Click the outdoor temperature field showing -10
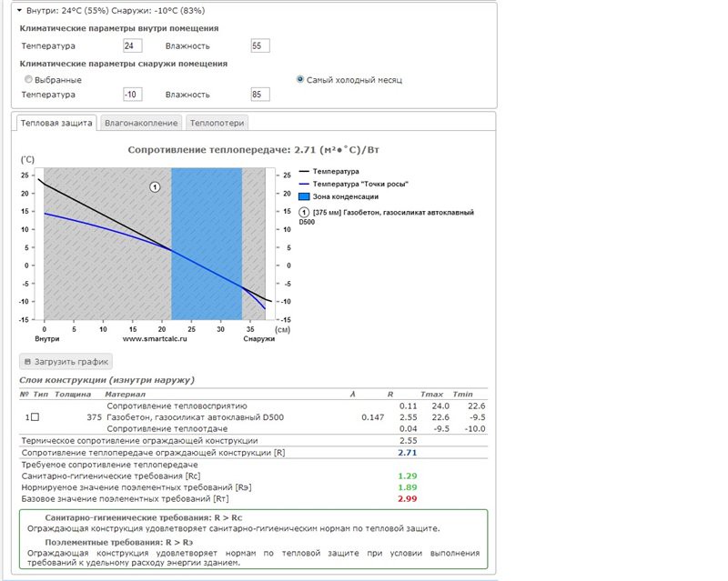Screen dimensions: 728x581 [x=132, y=95]
